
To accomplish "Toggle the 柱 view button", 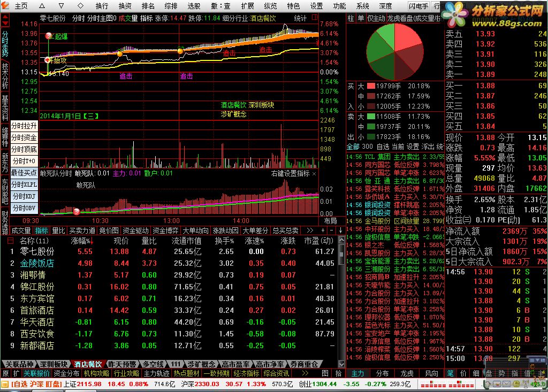I will 351,18.
